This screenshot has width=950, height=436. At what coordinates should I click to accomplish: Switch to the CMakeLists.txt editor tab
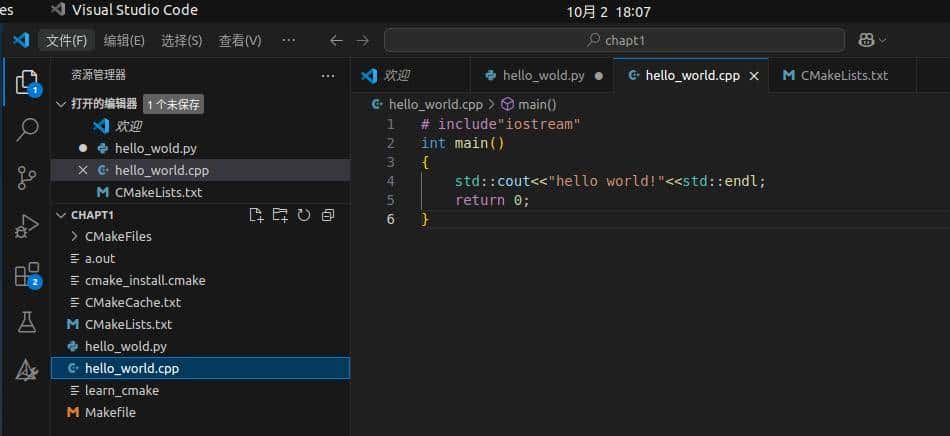(834, 75)
